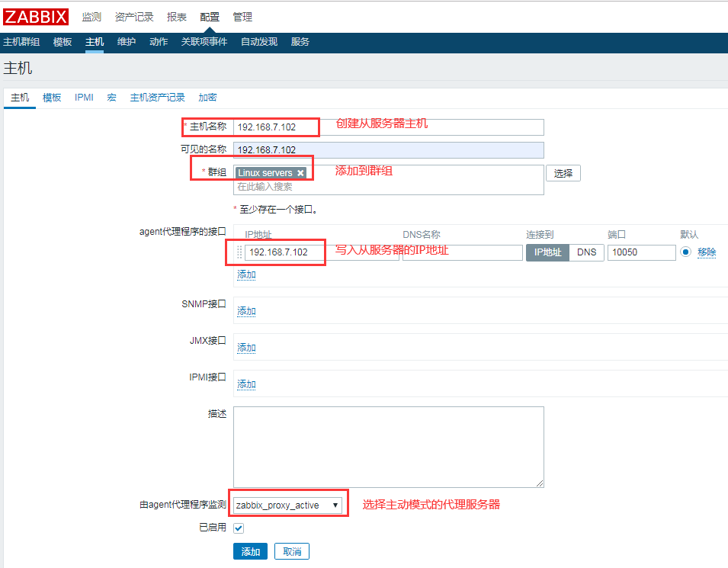Click the blue 添加 submit button
Image resolution: width=728 pixels, height=568 pixels.
click(250, 551)
